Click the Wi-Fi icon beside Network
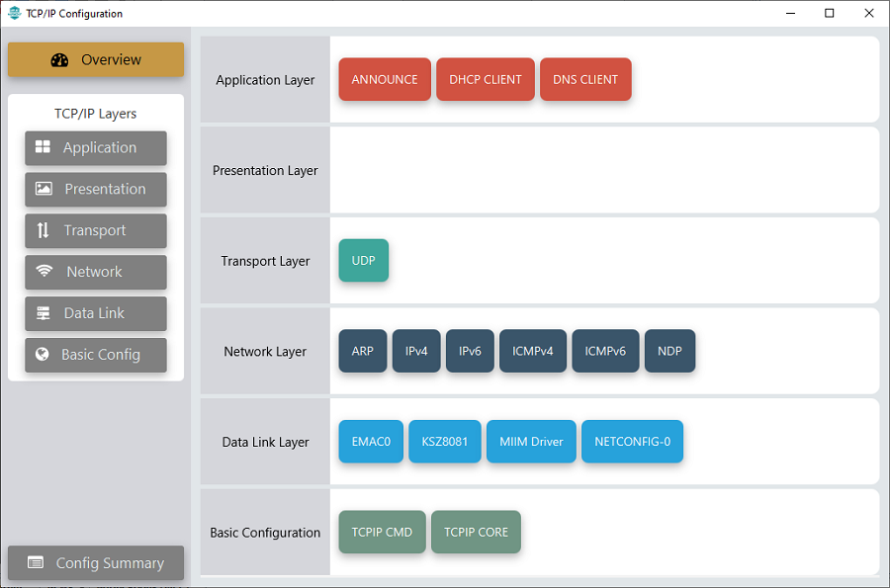The width and height of the screenshot is (890, 588). (x=44, y=272)
